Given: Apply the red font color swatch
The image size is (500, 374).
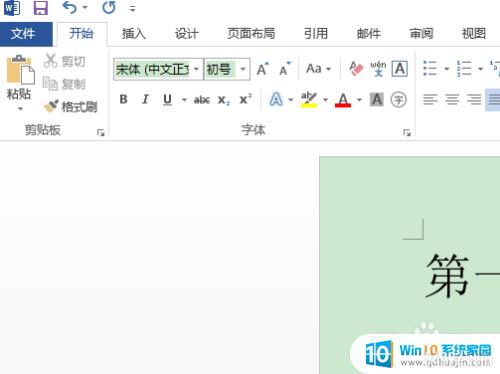Looking at the screenshot, I should coord(343,100).
